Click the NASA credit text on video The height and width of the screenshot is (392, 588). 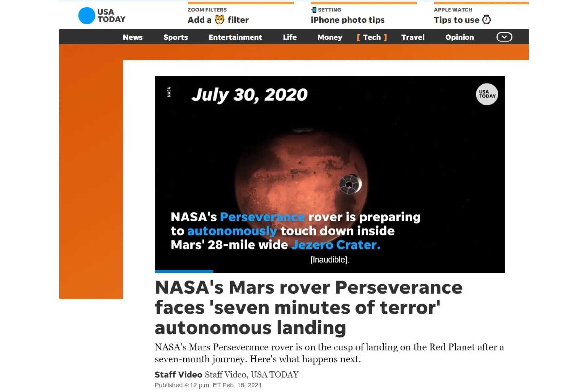tap(169, 92)
